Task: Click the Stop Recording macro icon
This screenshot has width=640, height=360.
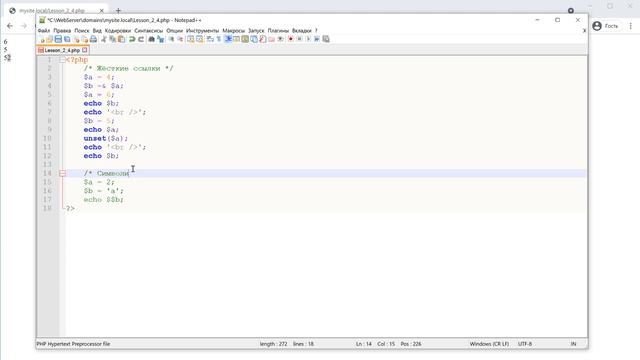Action: tap(300, 39)
